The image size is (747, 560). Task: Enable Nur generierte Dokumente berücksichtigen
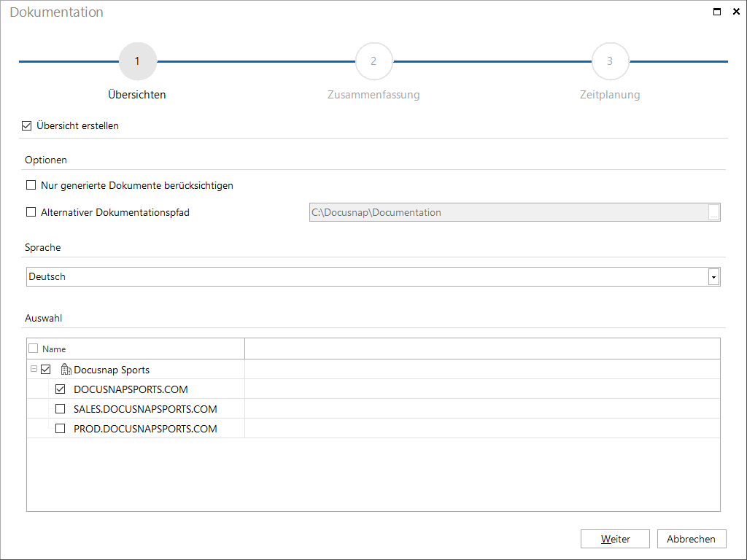tap(31, 184)
